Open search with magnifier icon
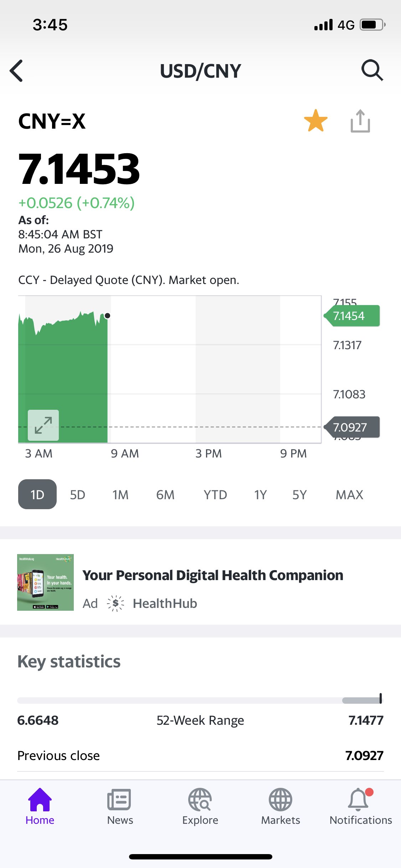 tap(372, 70)
